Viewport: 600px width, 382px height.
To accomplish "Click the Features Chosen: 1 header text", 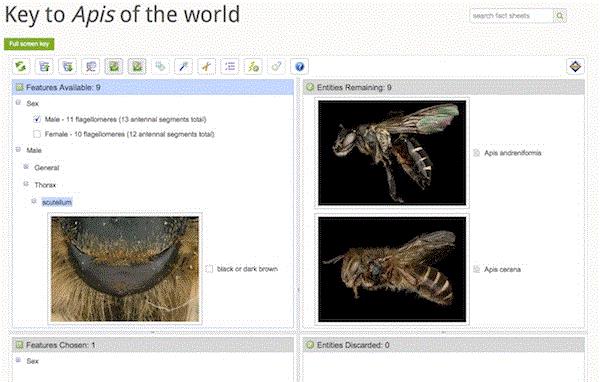I will point(60,345).
